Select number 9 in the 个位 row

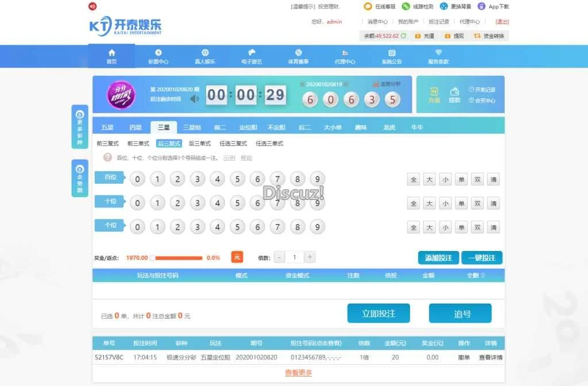click(317, 227)
